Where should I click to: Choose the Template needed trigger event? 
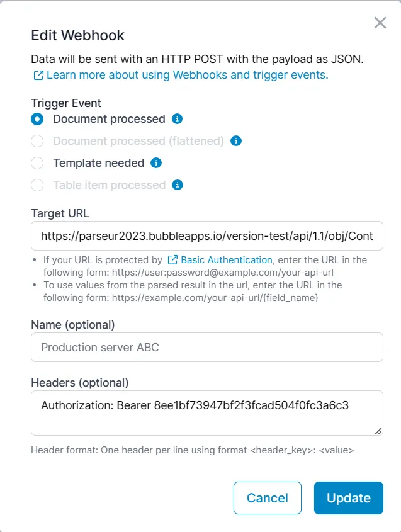(38, 163)
